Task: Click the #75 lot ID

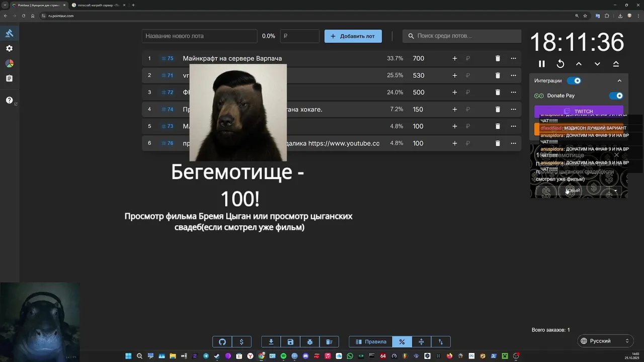Action: [x=168, y=58]
